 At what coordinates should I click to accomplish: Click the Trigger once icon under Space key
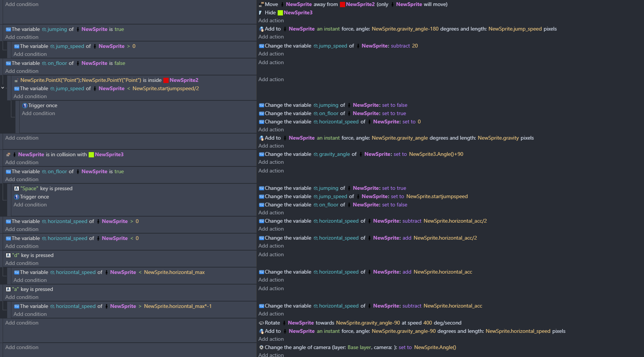point(17,197)
